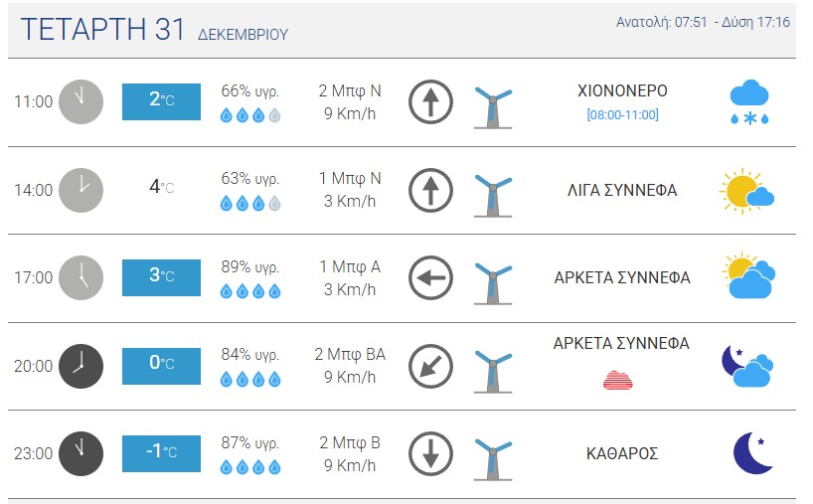Click the 2°C temperature box at 11:00
This screenshot has width=813, height=504.
161,101
